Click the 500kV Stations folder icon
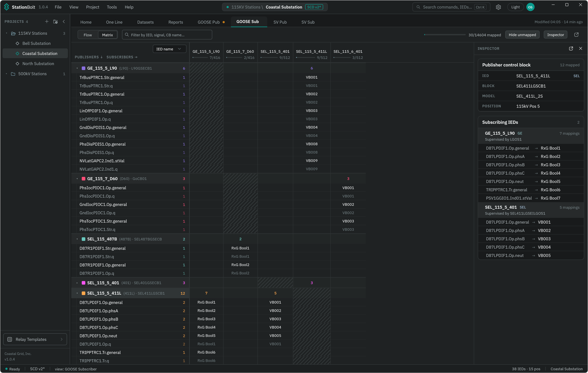Viewport: 588px width, 373px height. pos(13,74)
